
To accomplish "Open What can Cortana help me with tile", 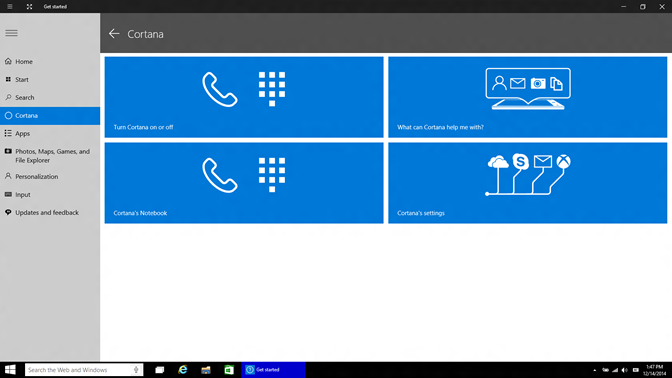I will click(x=528, y=97).
